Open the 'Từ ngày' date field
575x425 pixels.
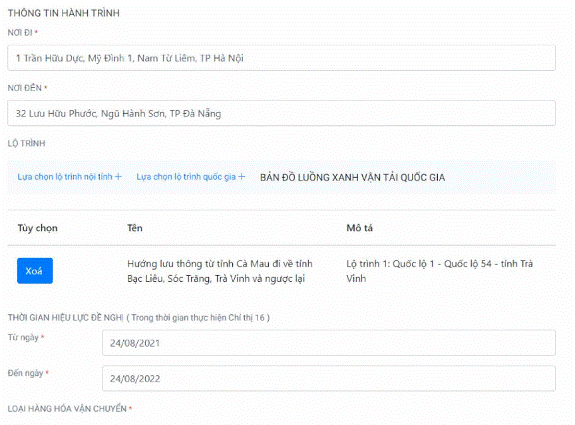[329, 343]
